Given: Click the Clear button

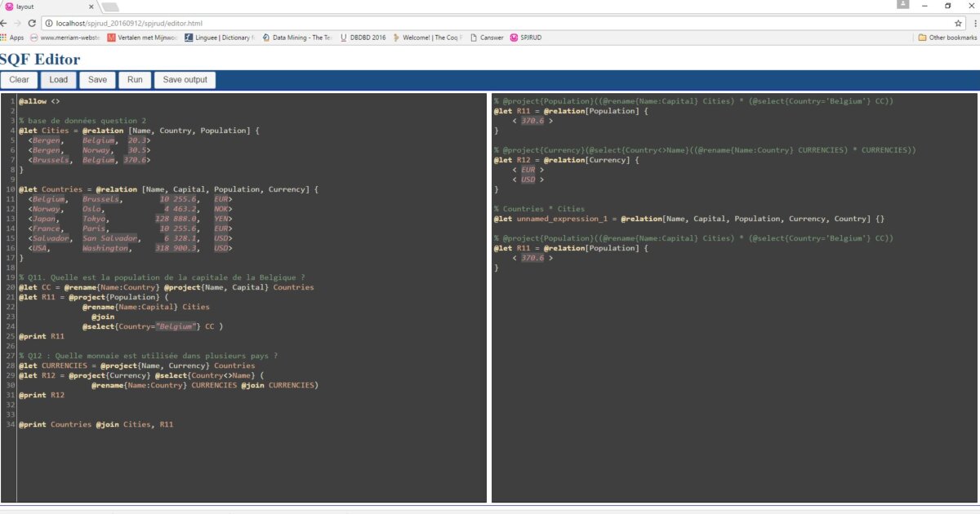Looking at the screenshot, I should pyautogui.click(x=19, y=80).
